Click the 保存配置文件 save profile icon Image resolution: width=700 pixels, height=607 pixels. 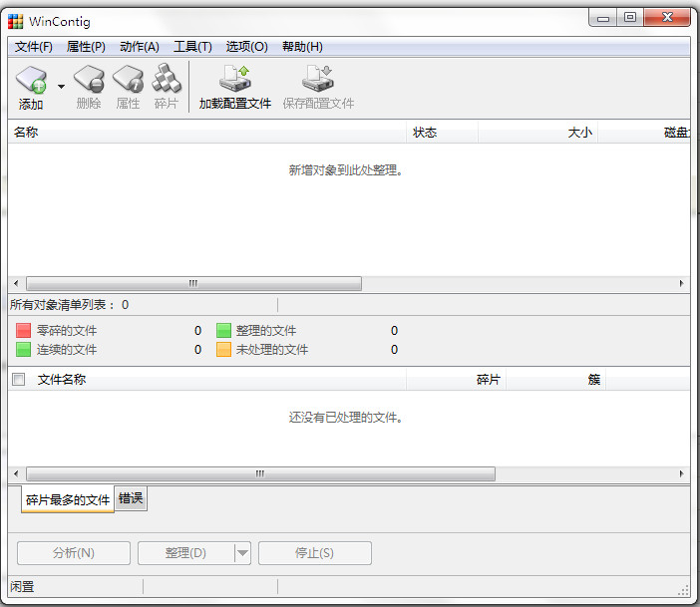(318, 79)
